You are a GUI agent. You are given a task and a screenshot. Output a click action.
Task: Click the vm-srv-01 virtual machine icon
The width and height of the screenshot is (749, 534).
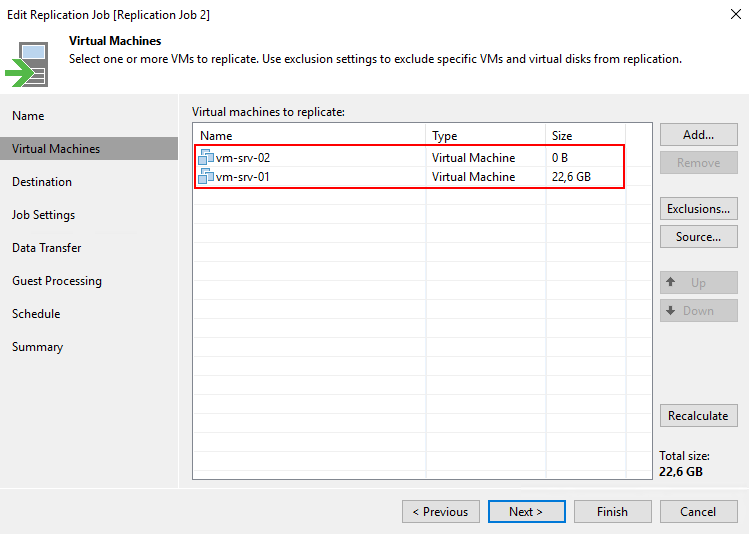point(206,177)
